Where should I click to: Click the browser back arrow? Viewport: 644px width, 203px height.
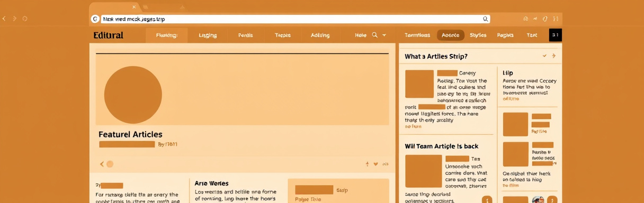4,19
